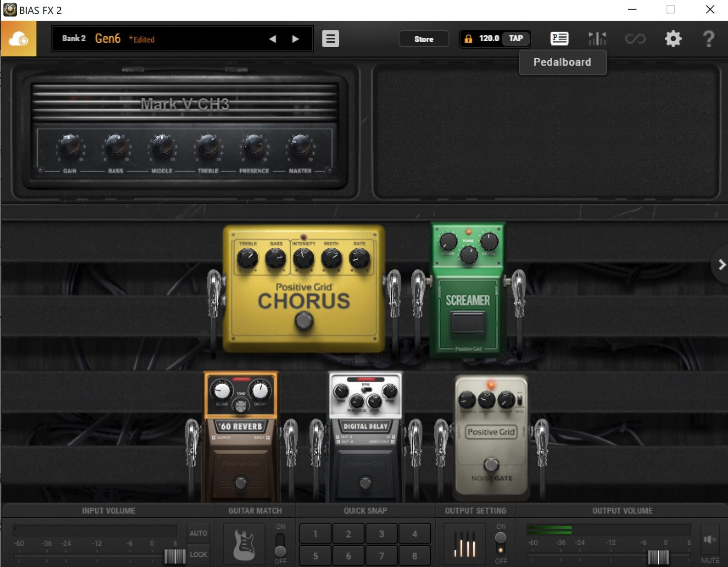Open the Store button
This screenshot has height=567, width=728.
pos(423,39)
